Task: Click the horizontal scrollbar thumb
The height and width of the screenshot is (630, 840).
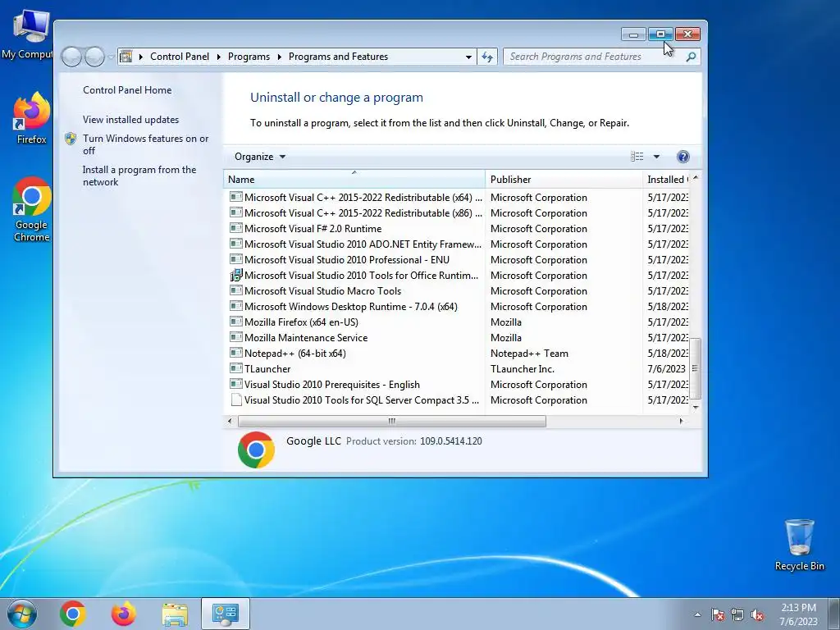Action: click(392, 421)
